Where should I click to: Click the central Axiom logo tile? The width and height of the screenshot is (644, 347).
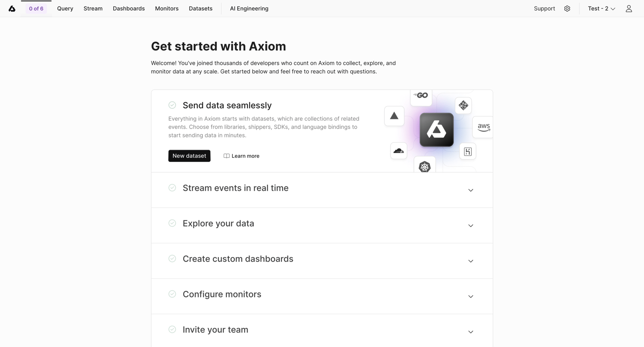click(x=437, y=130)
